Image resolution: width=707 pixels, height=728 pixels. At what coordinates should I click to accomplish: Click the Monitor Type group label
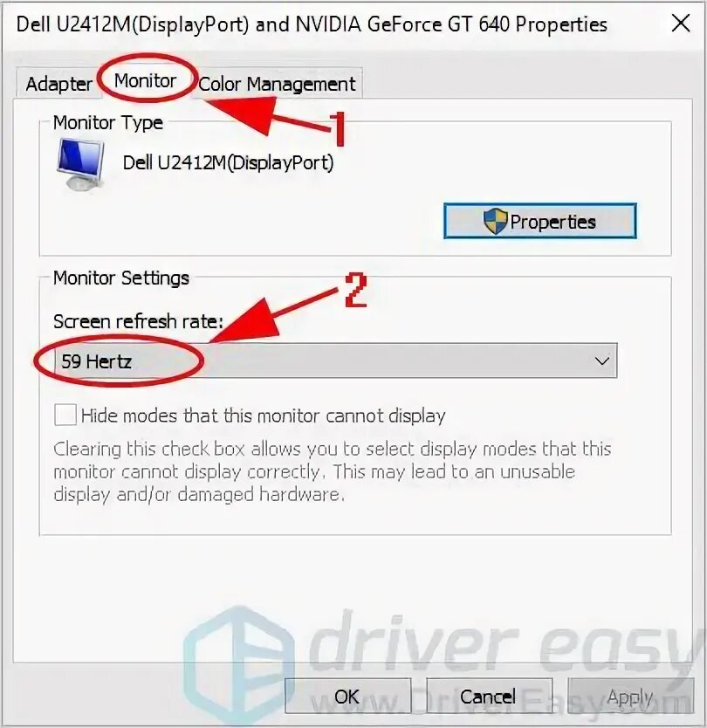coord(107,123)
